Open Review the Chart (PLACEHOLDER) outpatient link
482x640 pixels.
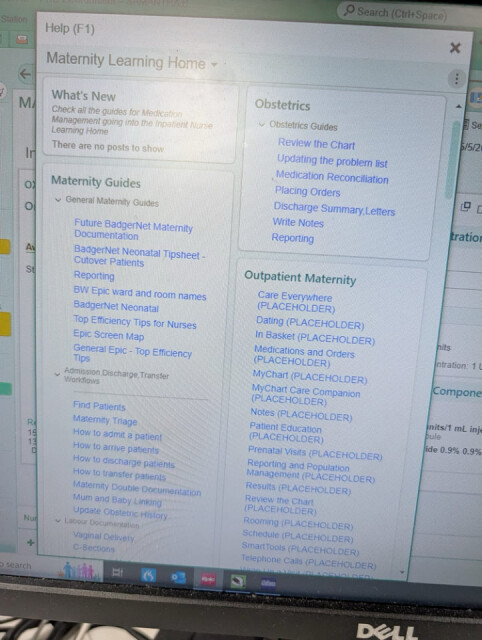(x=280, y=505)
